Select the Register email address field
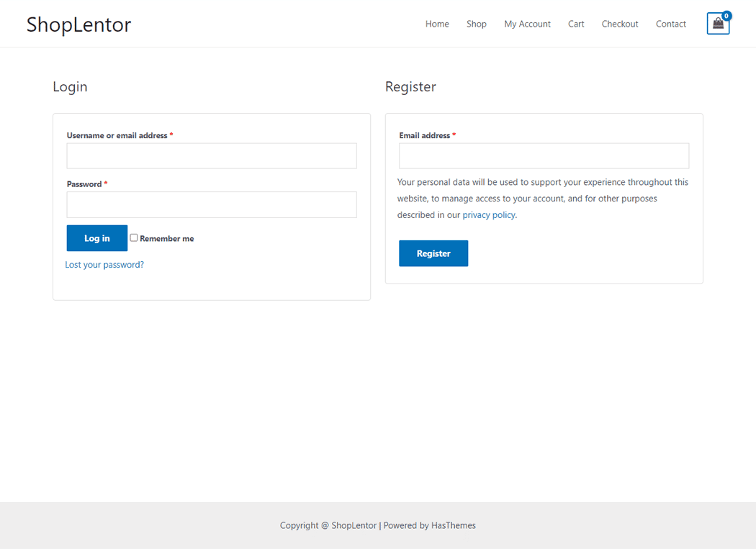756x549 pixels. [544, 155]
